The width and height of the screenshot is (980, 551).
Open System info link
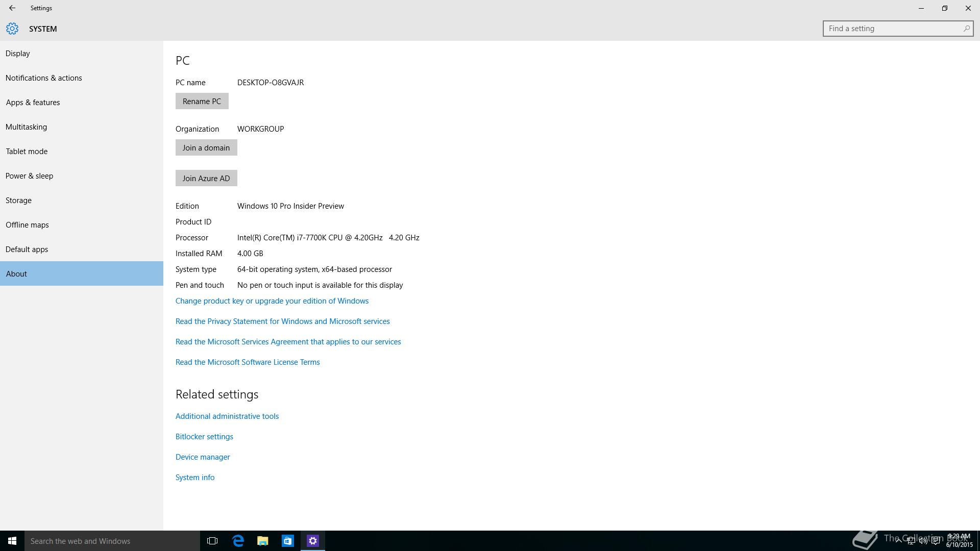195,478
